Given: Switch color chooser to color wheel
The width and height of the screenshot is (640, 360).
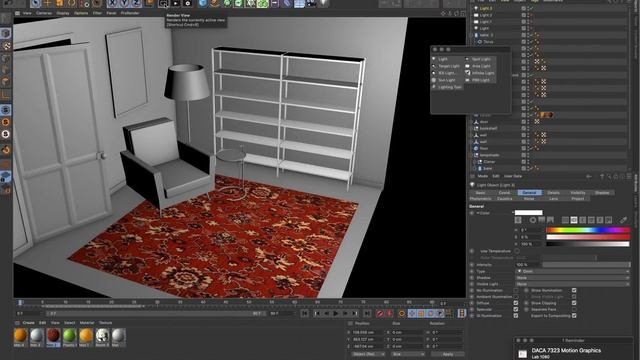Looking at the screenshot, I should [533, 220].
